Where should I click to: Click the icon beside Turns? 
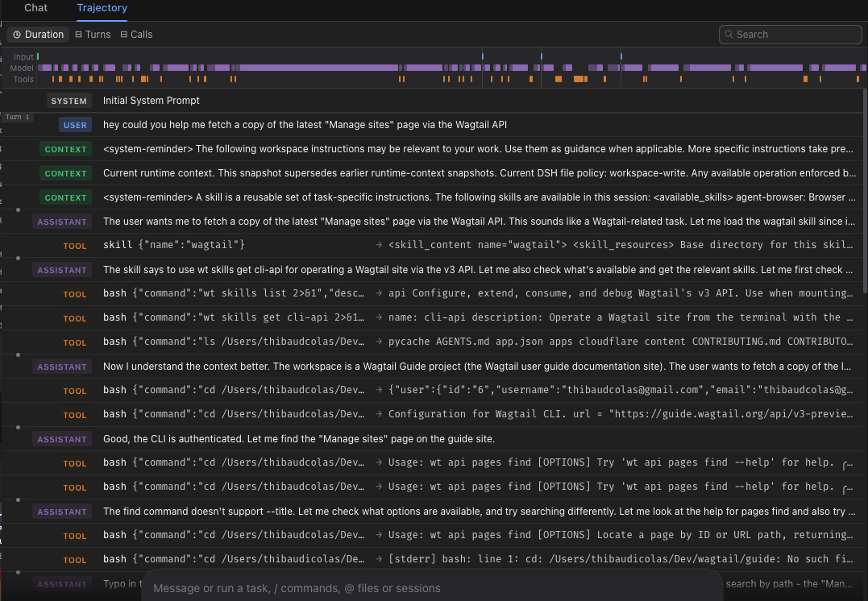pyautogui.click(x=79, y=35)
